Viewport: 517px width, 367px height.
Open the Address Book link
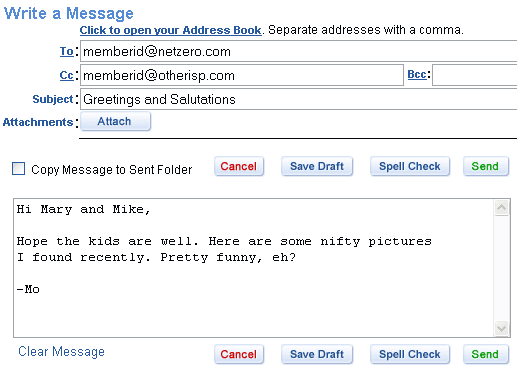[x=170, y=30]
